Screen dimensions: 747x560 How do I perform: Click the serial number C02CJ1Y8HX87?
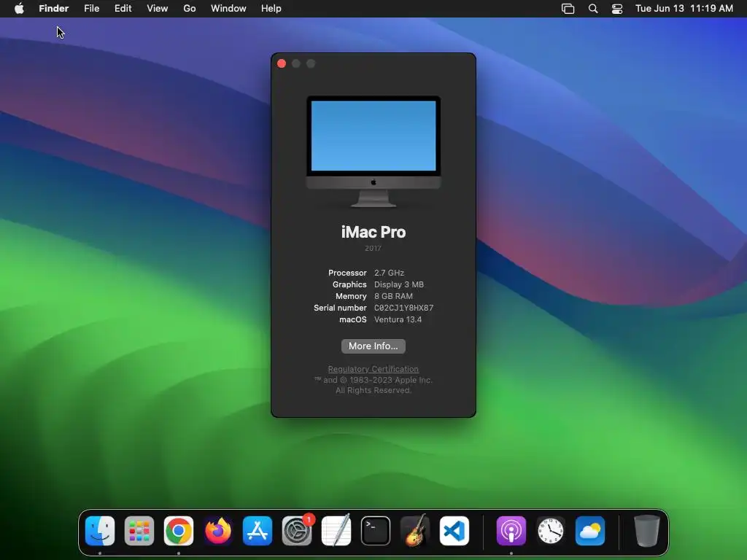[x=403, y=308]
